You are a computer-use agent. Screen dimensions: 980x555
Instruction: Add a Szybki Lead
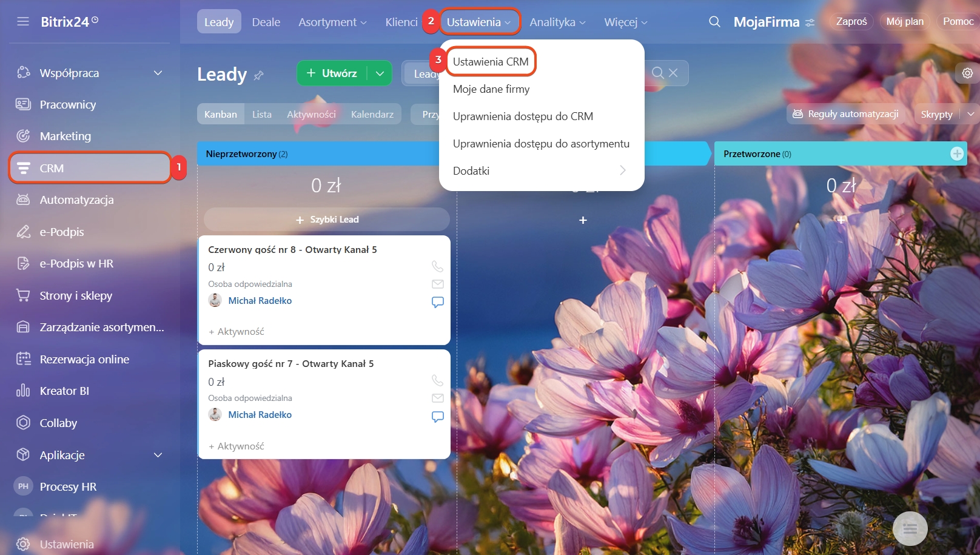point(327,220)
